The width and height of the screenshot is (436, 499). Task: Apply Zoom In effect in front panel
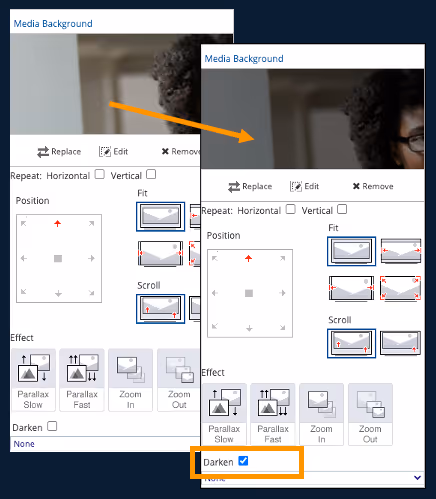point(322,414)
